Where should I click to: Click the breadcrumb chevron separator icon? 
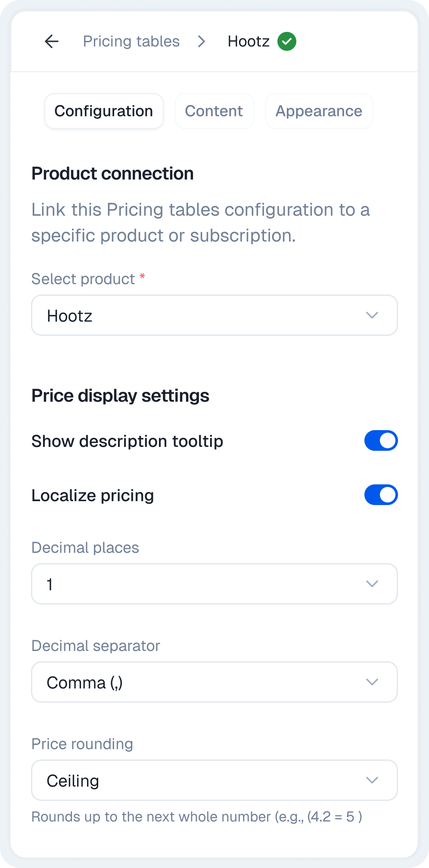coord(201,41)
